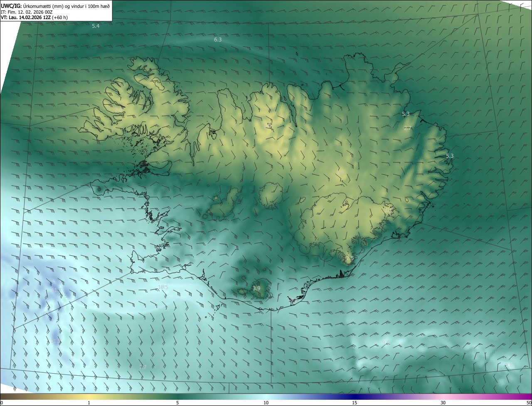Viewport: 532px width, 406px height.
Task: Click the 5.3 label just above 2.7
Action: coord(406,114)
